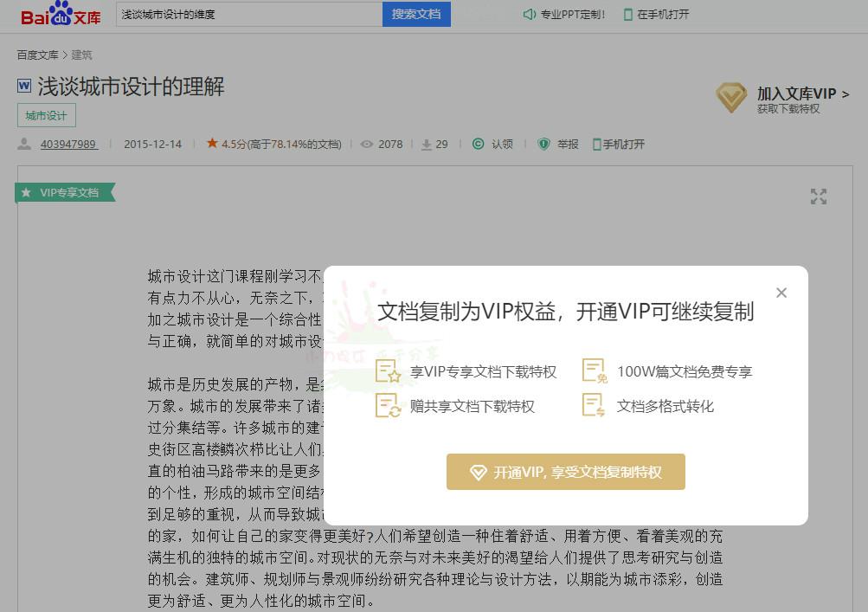Image resolution: width=868 pixels, height=612 pixels.
Task: Click 开通VIP to enable document copying
Action: [565, 472]
